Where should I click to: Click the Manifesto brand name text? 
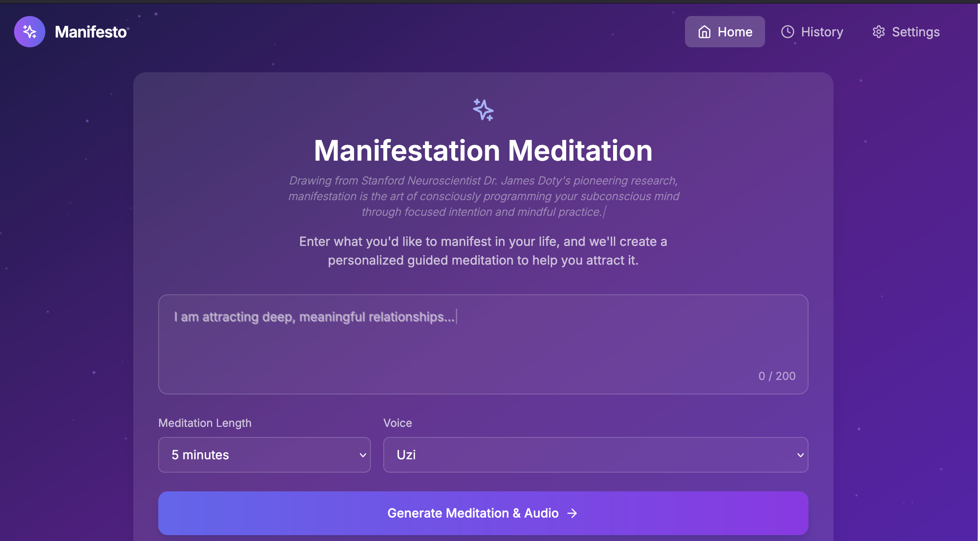point(91,32)
